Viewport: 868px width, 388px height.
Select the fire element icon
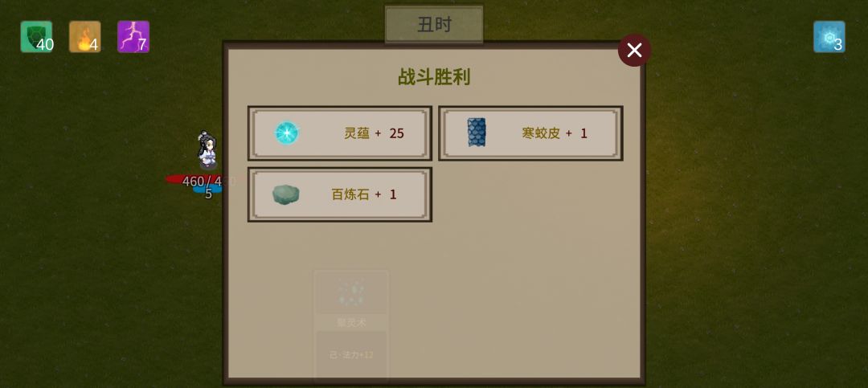[x=84, y=36]
